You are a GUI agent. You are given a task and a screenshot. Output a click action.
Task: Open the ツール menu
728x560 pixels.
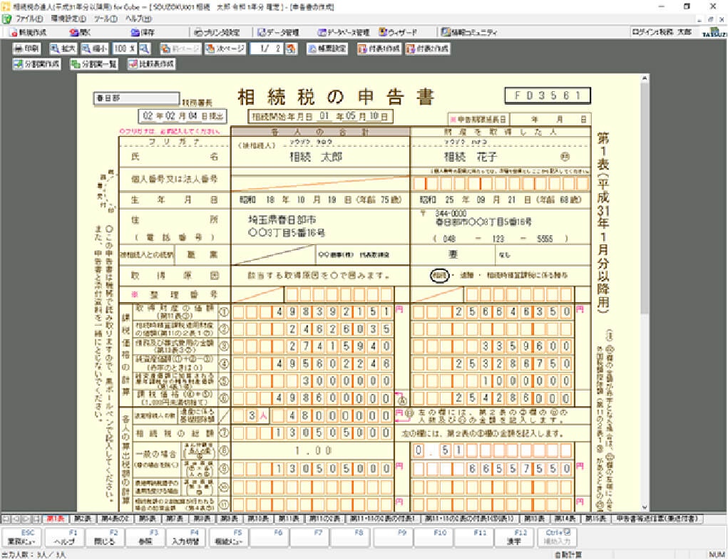pos(106,19)
